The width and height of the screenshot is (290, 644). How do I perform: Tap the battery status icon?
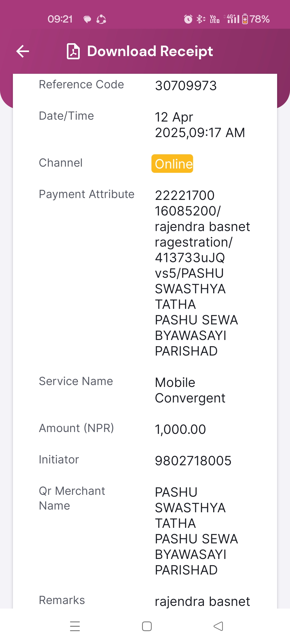coord(245,19)
